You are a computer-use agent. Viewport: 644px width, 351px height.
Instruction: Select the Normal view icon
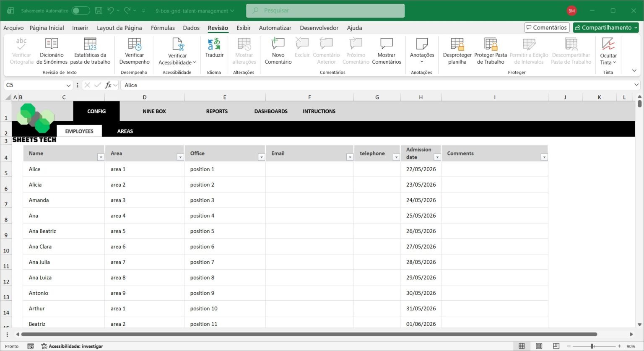click(522, 346)
